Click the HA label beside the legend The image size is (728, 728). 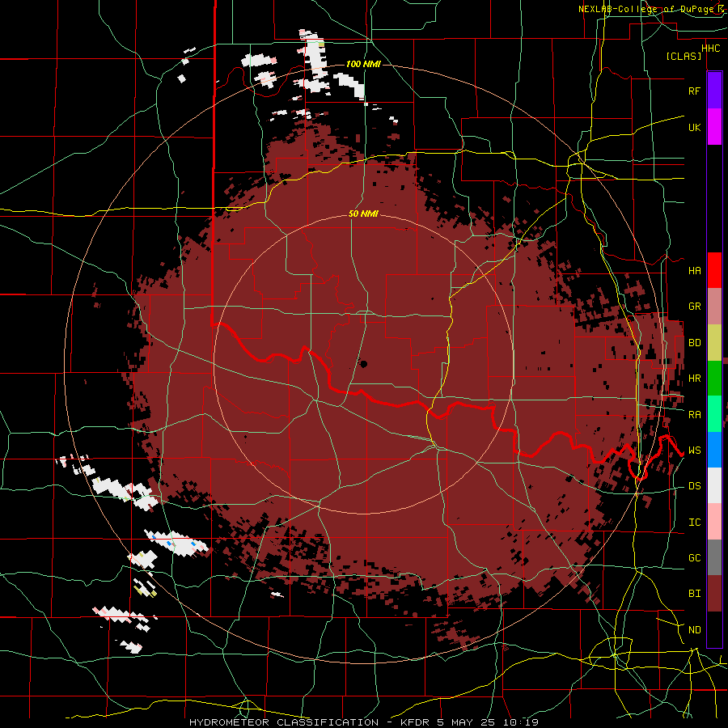coord(694,270)
